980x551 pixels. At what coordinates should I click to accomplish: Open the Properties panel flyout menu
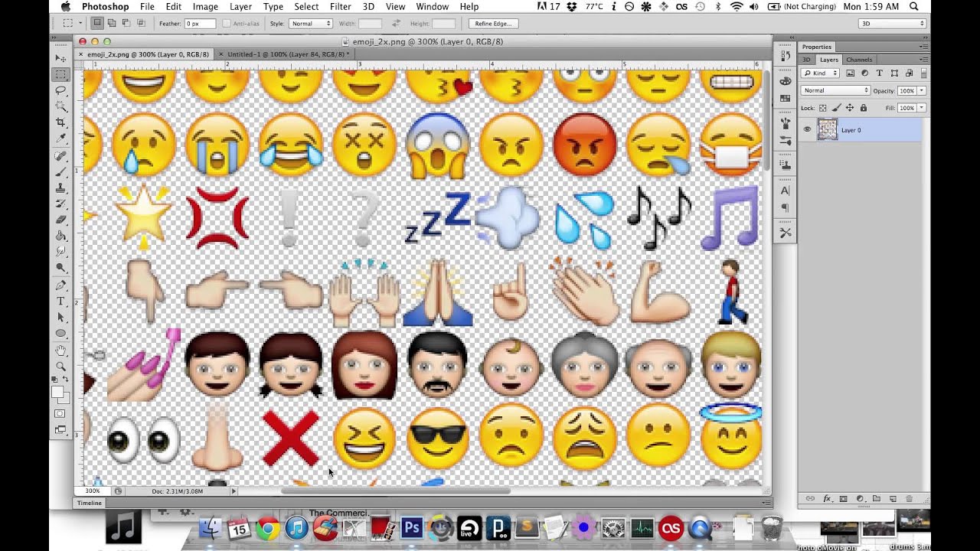(924, 47)
